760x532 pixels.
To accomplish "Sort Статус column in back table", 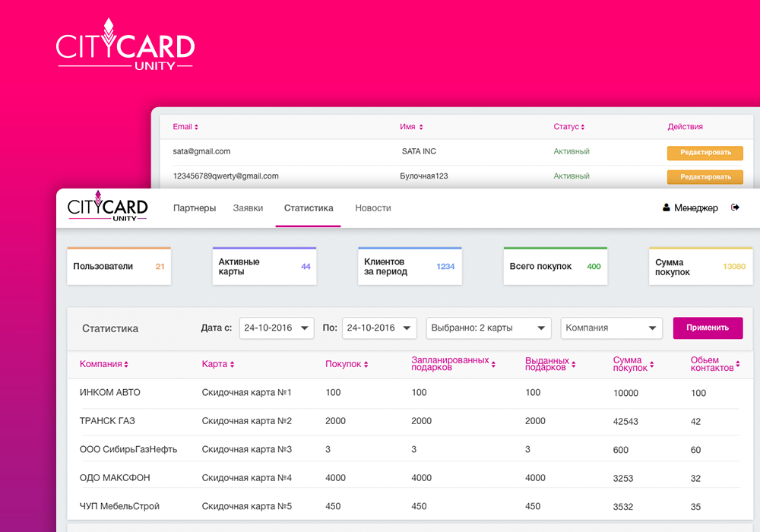I will pyautogui.click(x=583, y=127).
